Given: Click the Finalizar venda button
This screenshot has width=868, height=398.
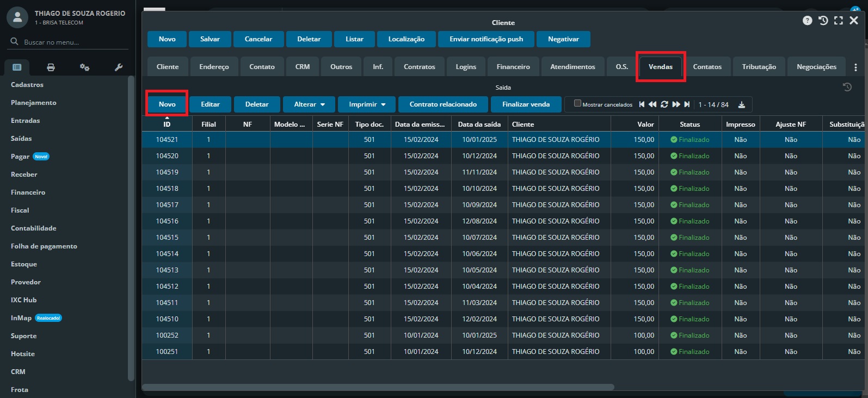Looking at the screenshot, I should (526, 104).
